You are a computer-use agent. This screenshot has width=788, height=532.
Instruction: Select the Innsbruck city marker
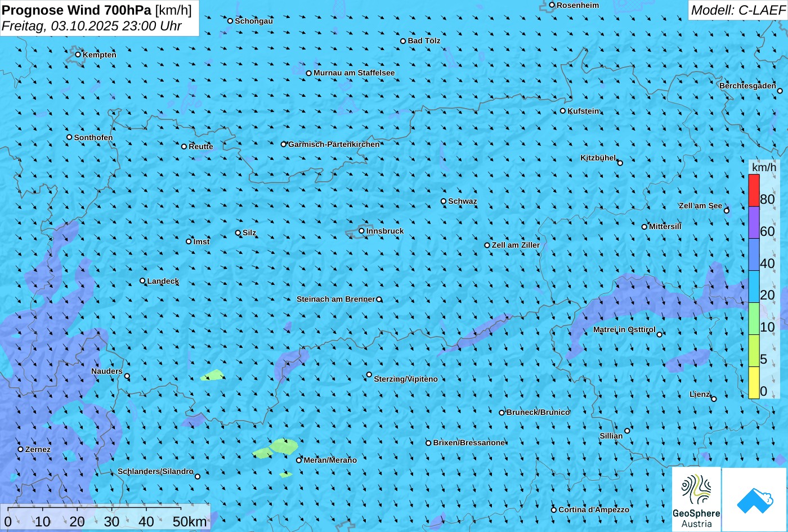point(362,231)
